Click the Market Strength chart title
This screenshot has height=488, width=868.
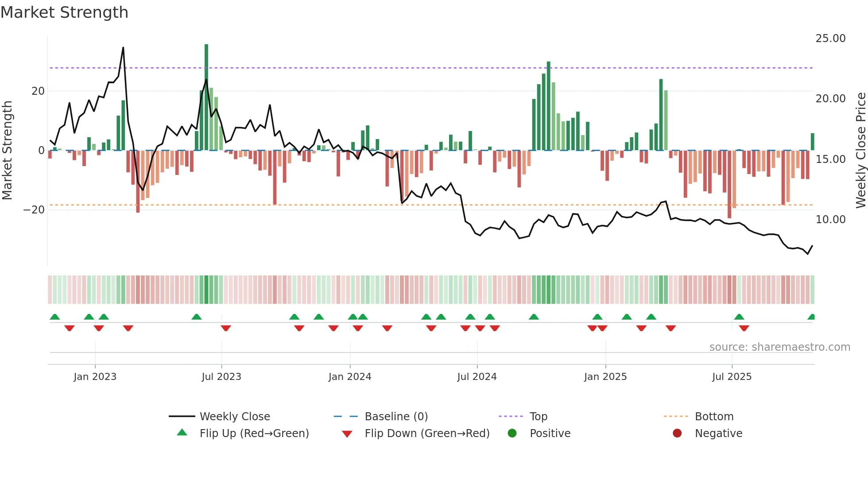[65, 12]
